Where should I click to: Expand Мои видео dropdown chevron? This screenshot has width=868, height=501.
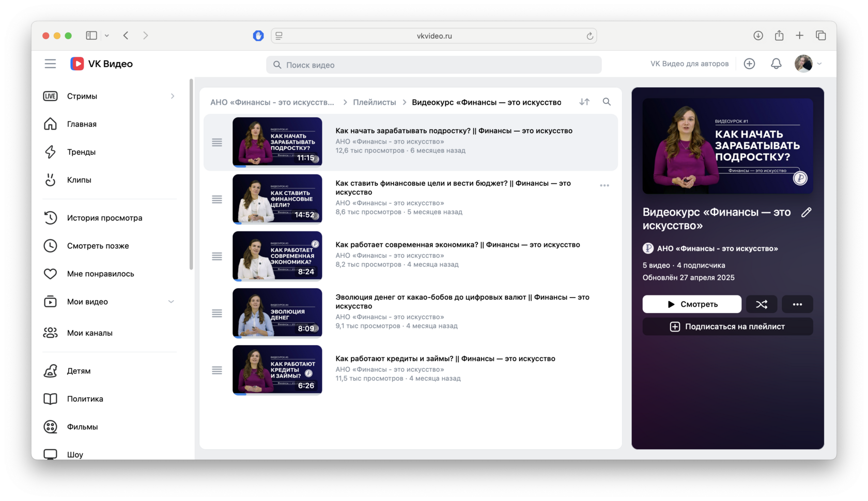[x=171, y=302]
